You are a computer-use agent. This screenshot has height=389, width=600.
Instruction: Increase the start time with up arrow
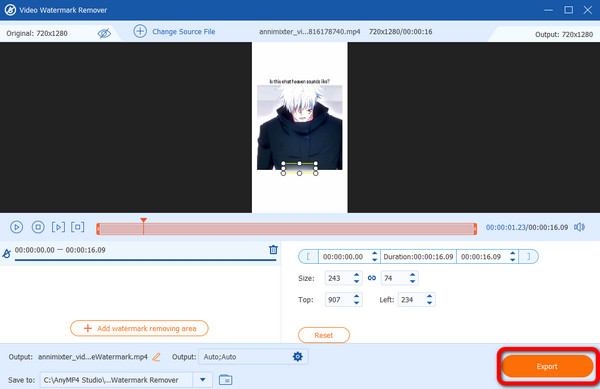pyautogui.click(x=375, y=254)
